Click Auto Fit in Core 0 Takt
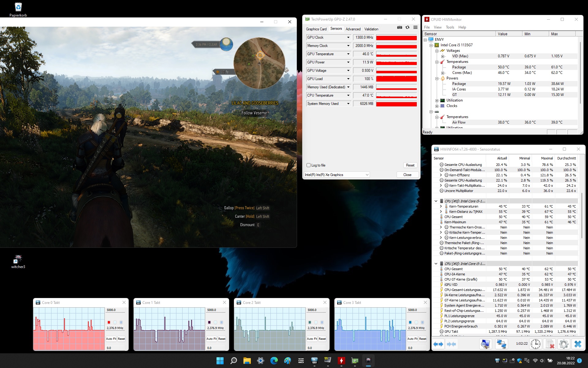588x368 pixels. coord(111,339)
